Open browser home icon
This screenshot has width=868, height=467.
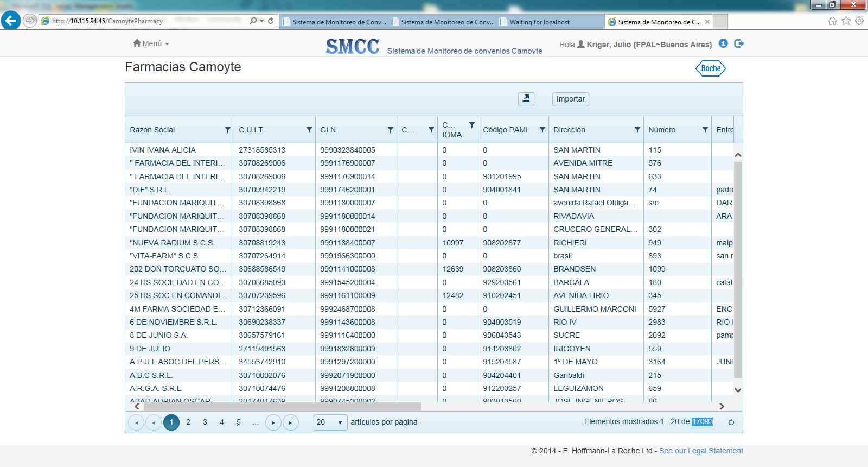[833, 21]
